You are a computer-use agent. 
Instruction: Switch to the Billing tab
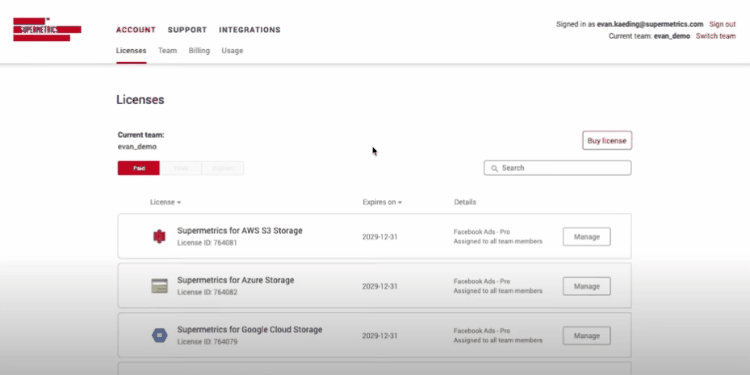point(199,50)
